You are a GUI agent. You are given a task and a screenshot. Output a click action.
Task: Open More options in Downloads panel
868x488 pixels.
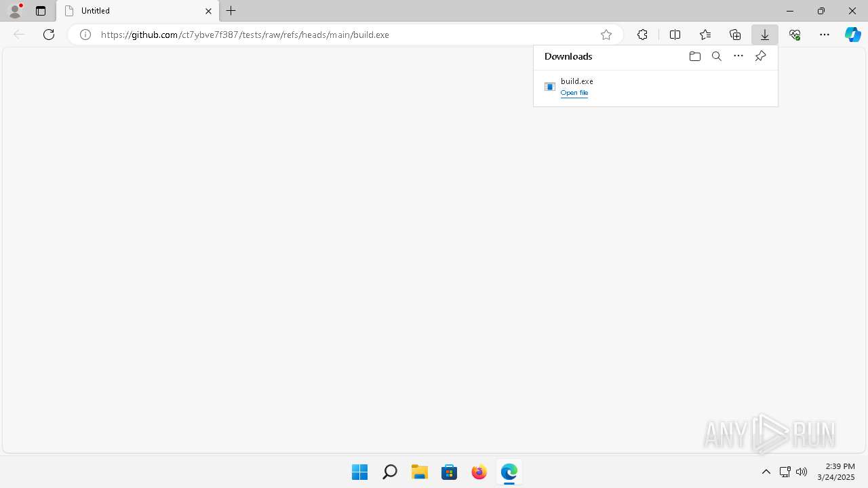pyautogui.click(x=738, y=56)
